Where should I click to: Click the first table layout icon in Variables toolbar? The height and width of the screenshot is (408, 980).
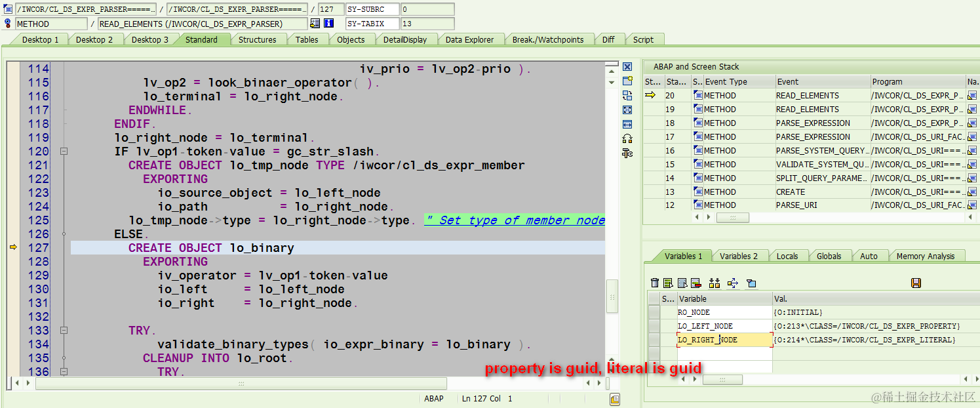click(668, 283)
